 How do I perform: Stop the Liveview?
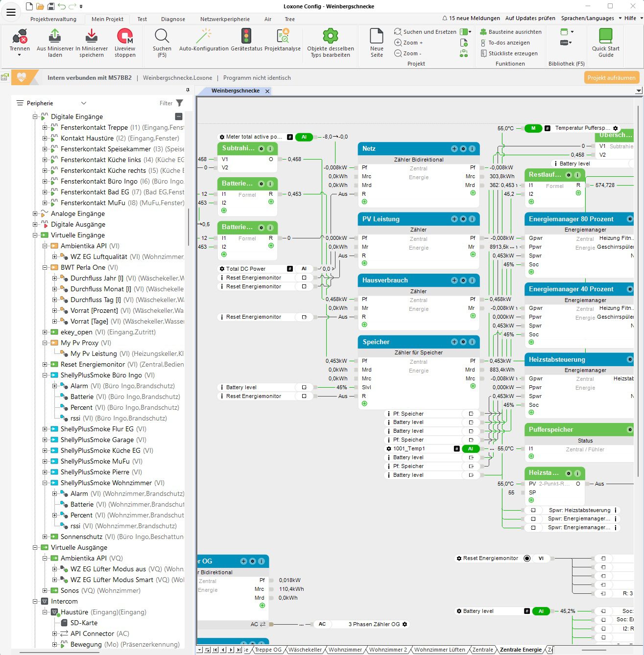(x=125, y=37)
